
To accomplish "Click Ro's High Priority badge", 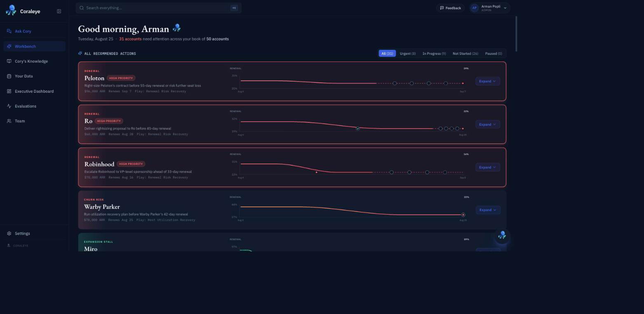I will point(109,121).
